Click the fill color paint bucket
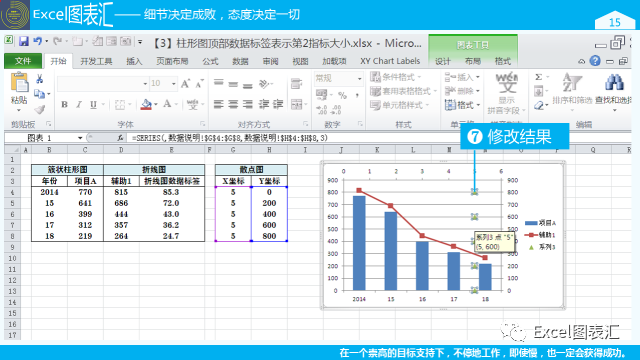 click(x=146, y=104)
